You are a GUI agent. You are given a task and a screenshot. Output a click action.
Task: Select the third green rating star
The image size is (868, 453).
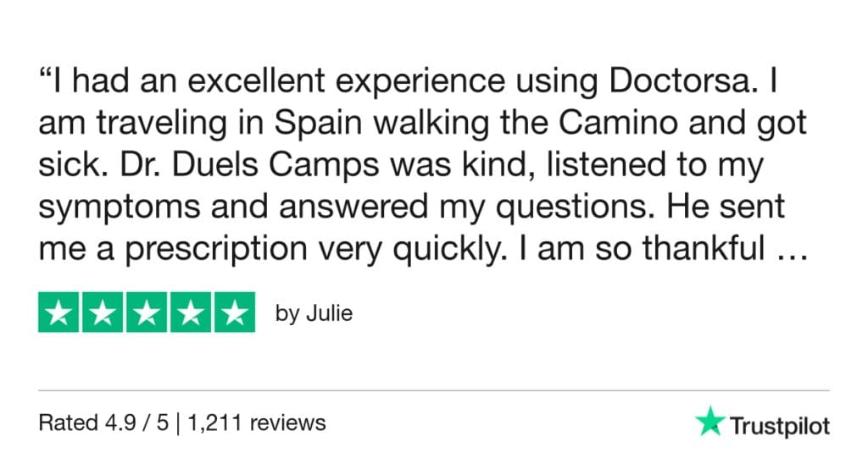tap(147, 312)
